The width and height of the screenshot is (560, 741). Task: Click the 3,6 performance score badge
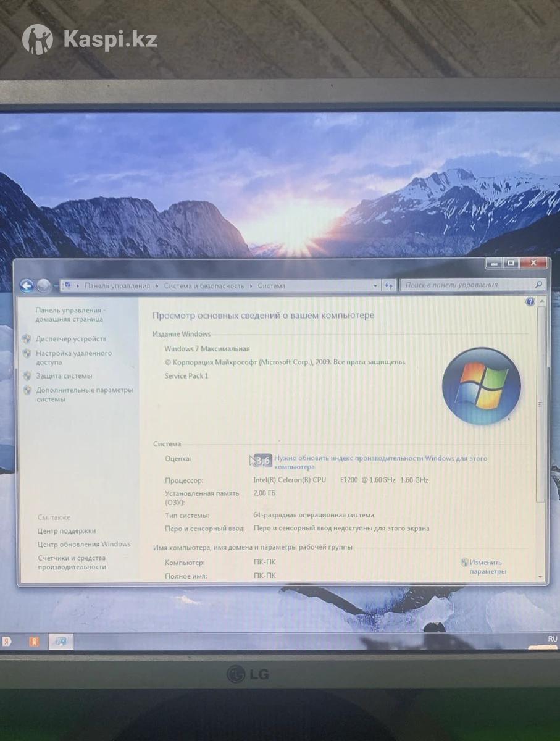(262, 460)
